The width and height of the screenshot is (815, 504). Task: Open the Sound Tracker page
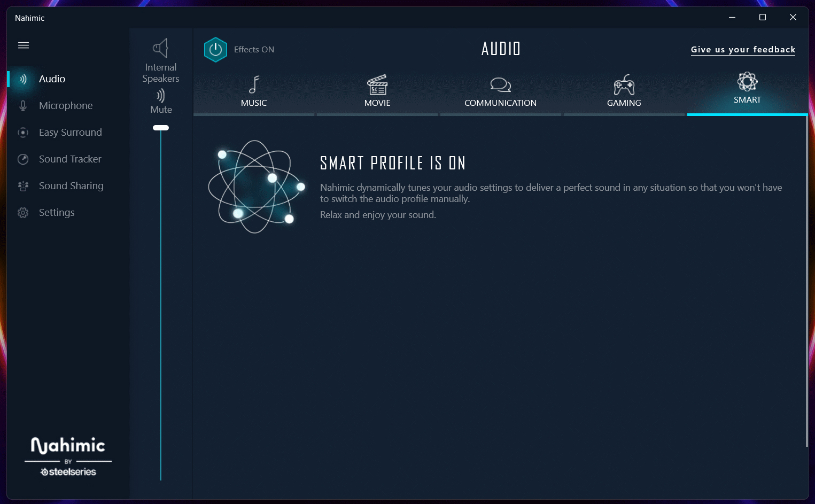[x=70, y=159]
